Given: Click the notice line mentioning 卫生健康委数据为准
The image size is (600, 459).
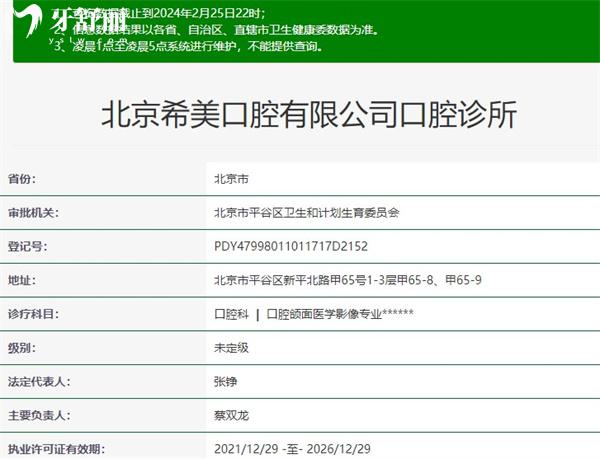Looking at the screenshot, I should click(x=215, y=30).
